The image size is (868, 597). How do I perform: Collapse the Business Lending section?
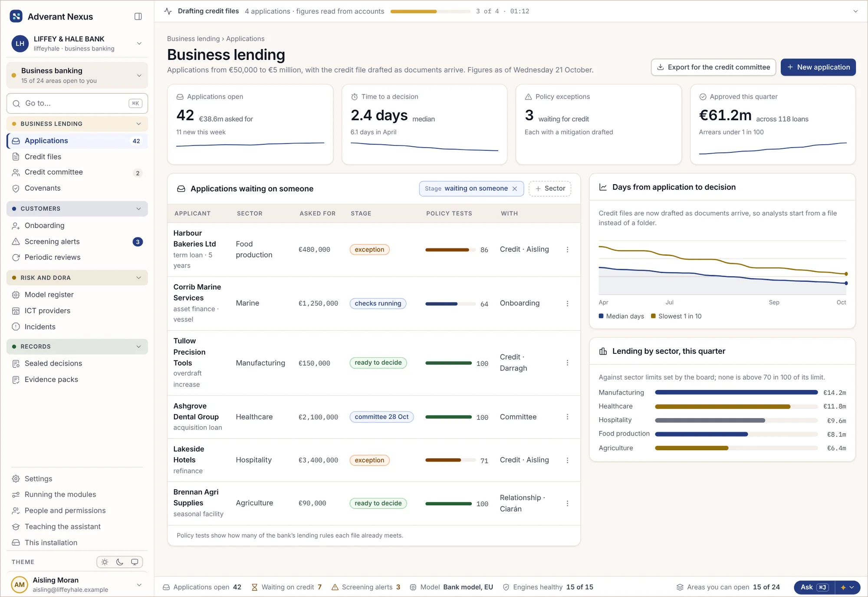[x=77, y=124]
